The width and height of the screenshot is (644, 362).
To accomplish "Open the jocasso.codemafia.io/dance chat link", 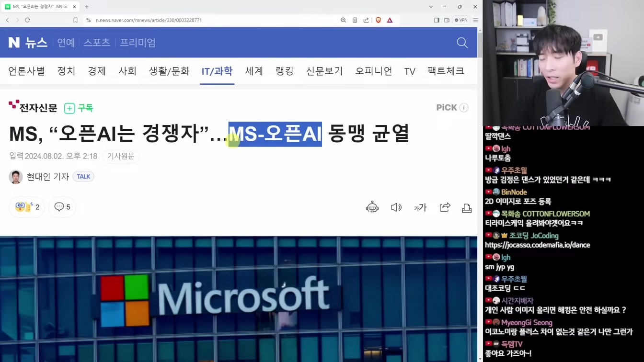I will coord(537,245).
